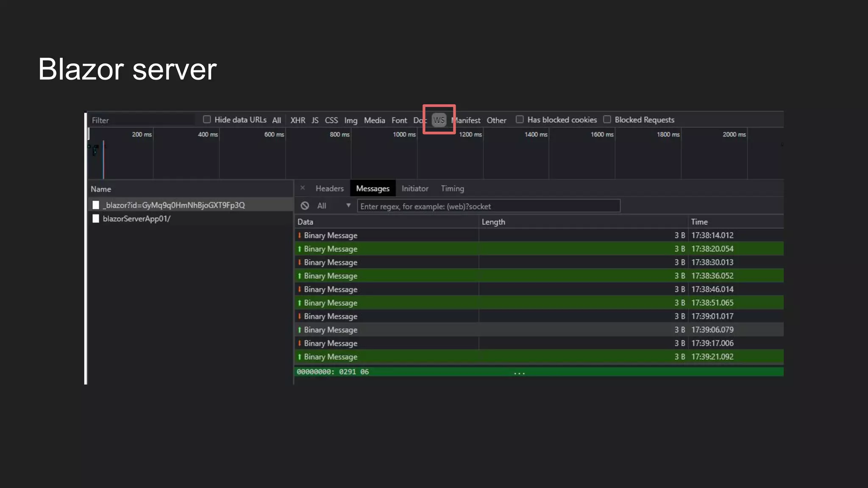Select message at 17:38:30.013
868x488 pixels.
point(539,262)
